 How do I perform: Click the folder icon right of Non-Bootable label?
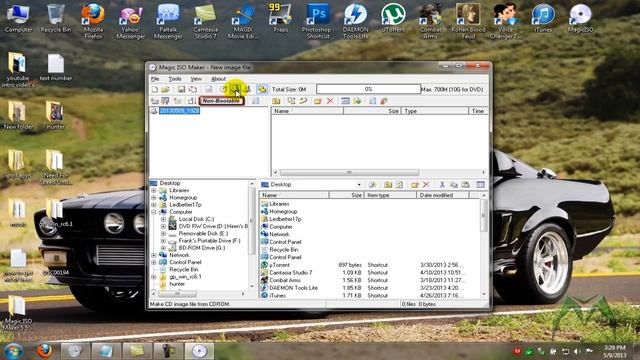pos(276,101)
